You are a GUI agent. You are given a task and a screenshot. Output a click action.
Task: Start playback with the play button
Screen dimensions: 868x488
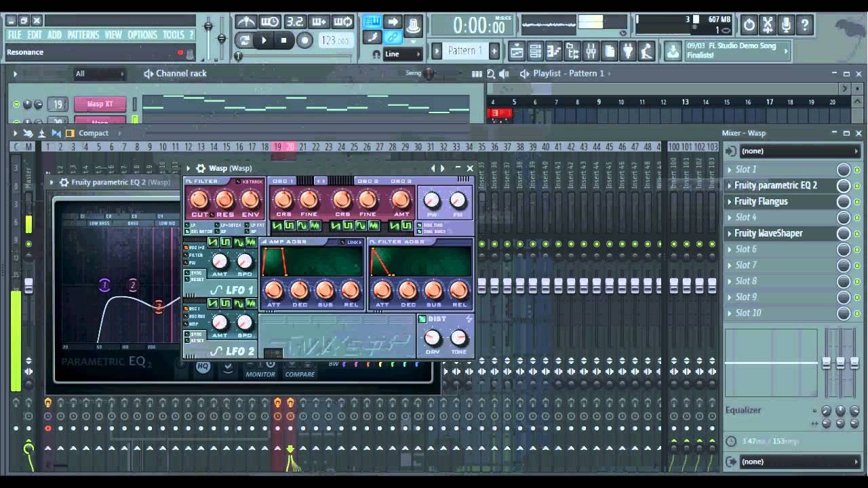click(x=264, y=40)
